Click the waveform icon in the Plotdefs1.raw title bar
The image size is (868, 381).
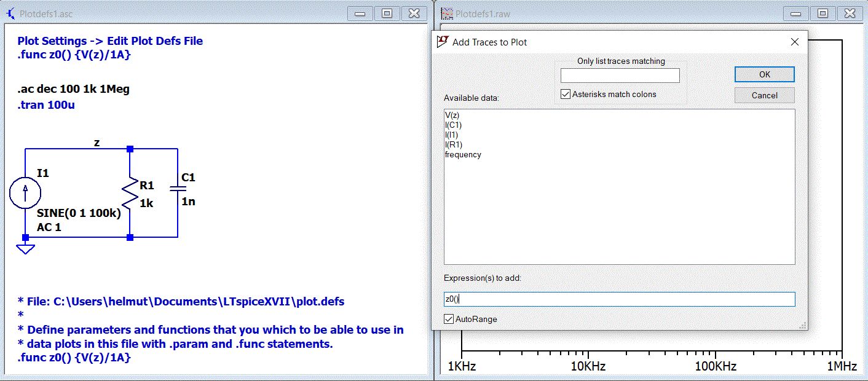click(x=447, y=13)
